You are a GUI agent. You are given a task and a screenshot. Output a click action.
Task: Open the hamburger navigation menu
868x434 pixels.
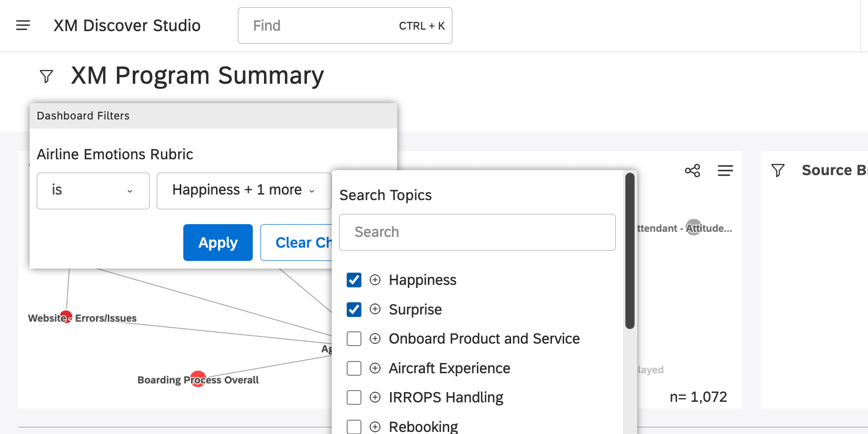coord(23,25)
